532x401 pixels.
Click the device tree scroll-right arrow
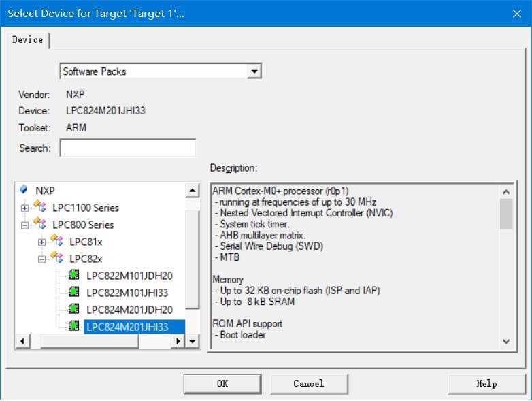point(178,341)
